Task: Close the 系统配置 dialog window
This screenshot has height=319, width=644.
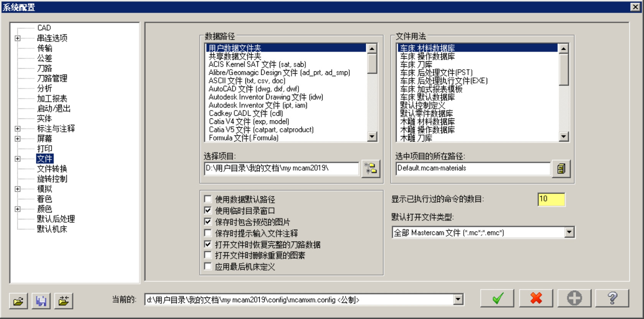Action: tap(635, 7)
